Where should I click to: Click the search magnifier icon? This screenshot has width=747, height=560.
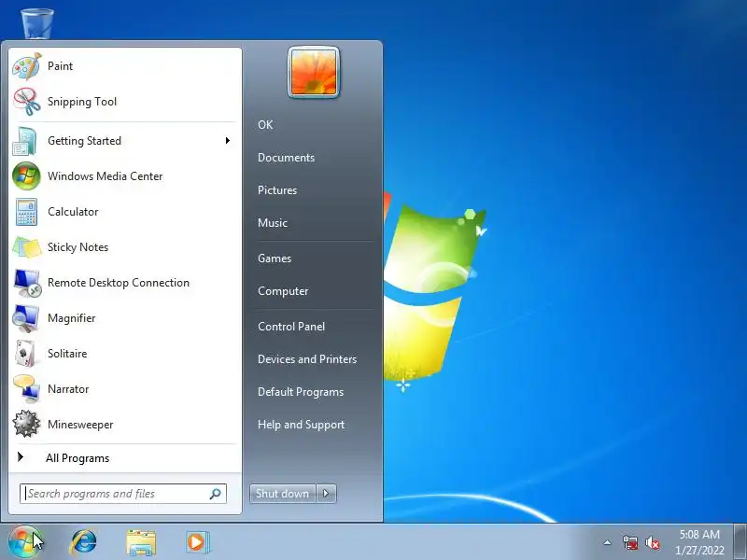pos(216,494)
